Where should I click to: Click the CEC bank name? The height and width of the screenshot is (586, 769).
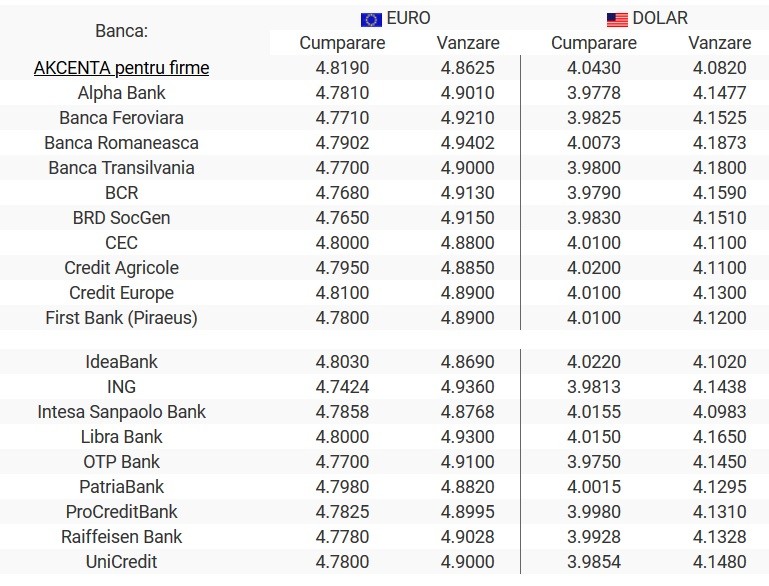coord(122,243)
